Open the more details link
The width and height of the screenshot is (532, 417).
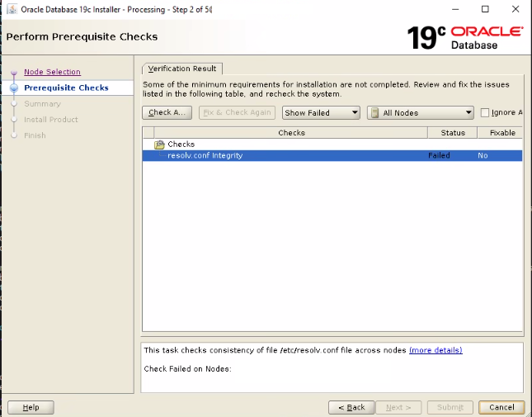click(x=435, y=350)
